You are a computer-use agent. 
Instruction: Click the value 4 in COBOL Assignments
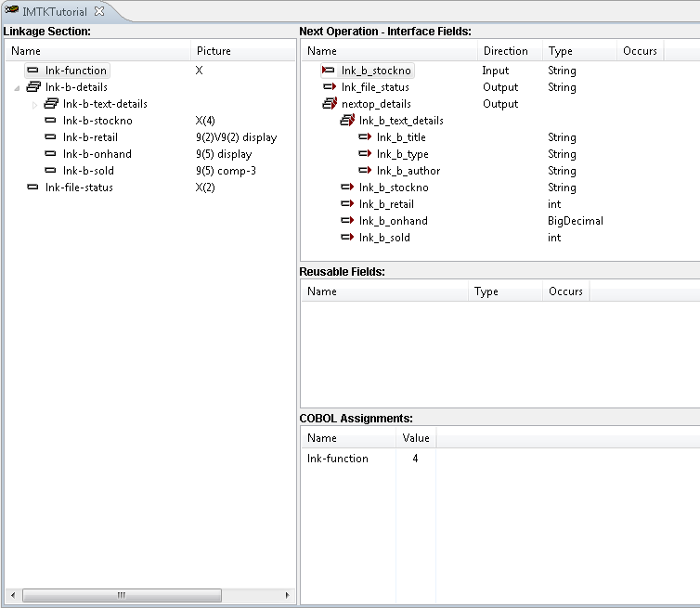[x=415, y=458]
